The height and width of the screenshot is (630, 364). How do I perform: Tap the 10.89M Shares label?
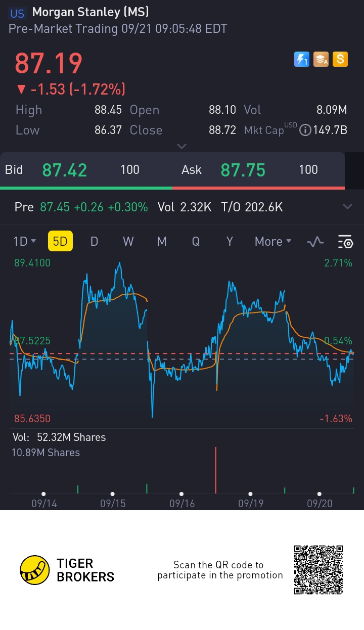(46, 453)
